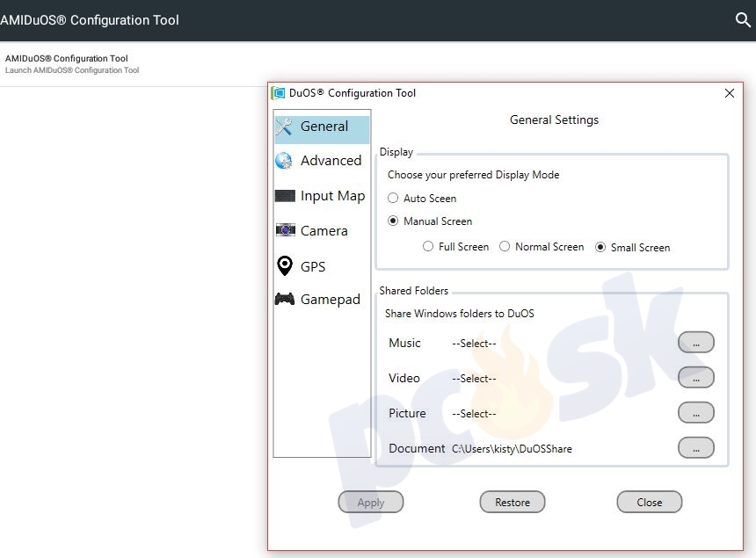The width and height of the screenshot is (756, 558).
Task: Click the Music folder label
Action: [404, 343]
